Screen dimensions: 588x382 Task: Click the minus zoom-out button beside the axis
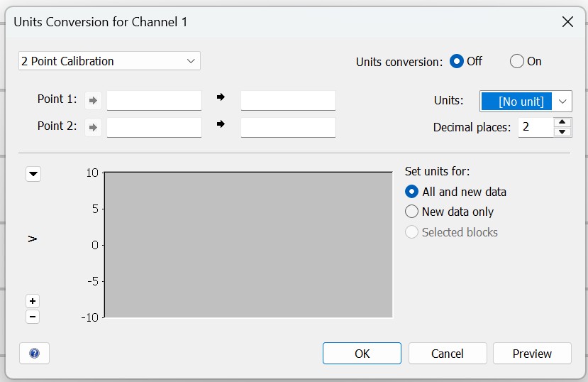(33, 317)
